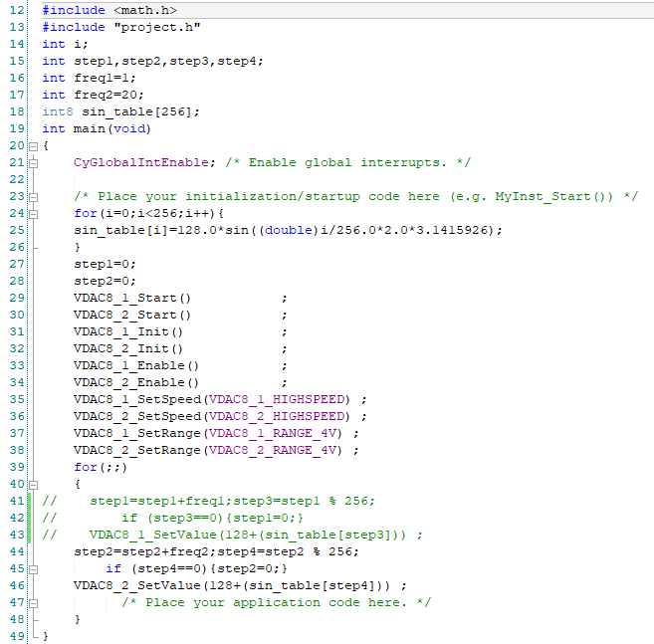Click the sin_table[i]=128.0*sin assignment line

click(x=289, y=230)
